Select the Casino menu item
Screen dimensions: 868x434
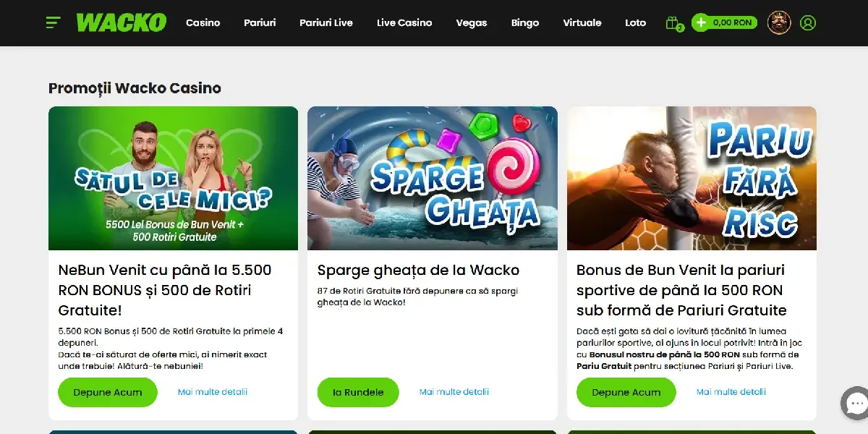pyautogui.click(x=203, y=22)
